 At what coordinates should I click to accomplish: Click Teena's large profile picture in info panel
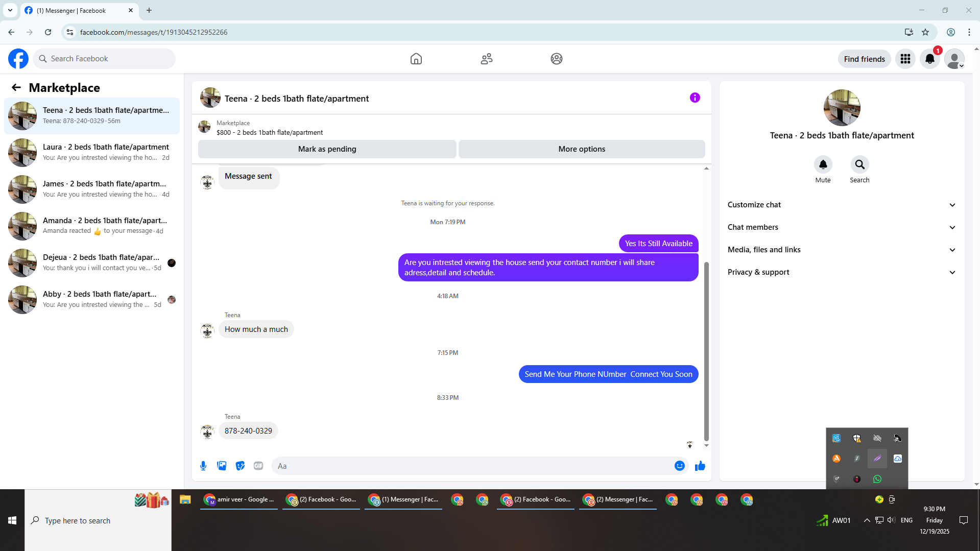coord(842,108)
